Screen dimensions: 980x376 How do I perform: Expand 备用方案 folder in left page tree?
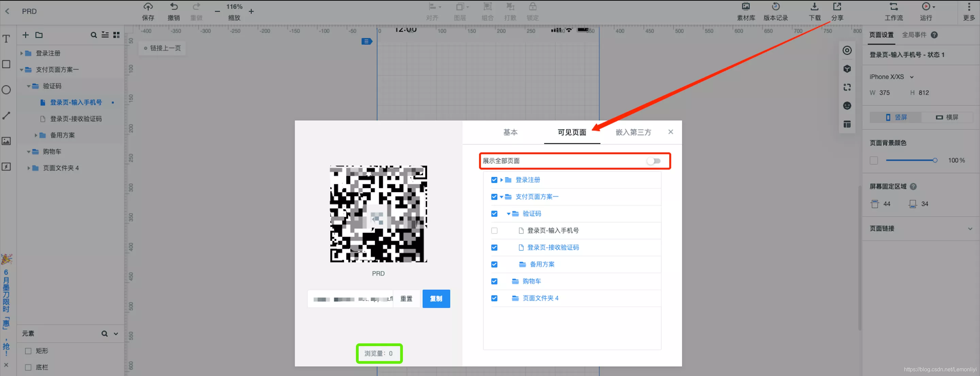(x=36, y=135)
